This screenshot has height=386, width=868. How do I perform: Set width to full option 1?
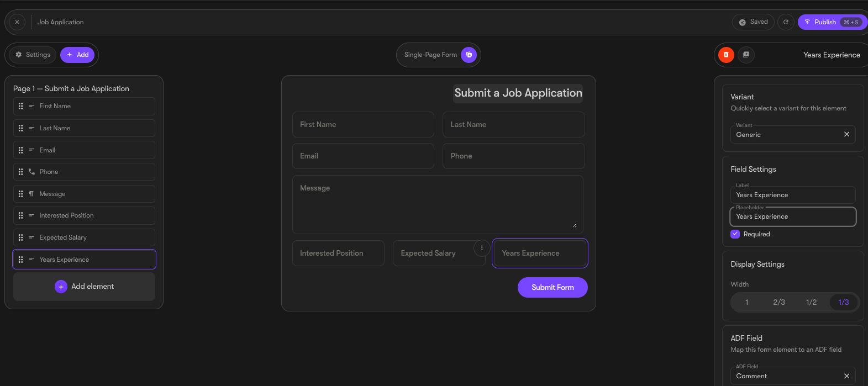click(746, 302)
